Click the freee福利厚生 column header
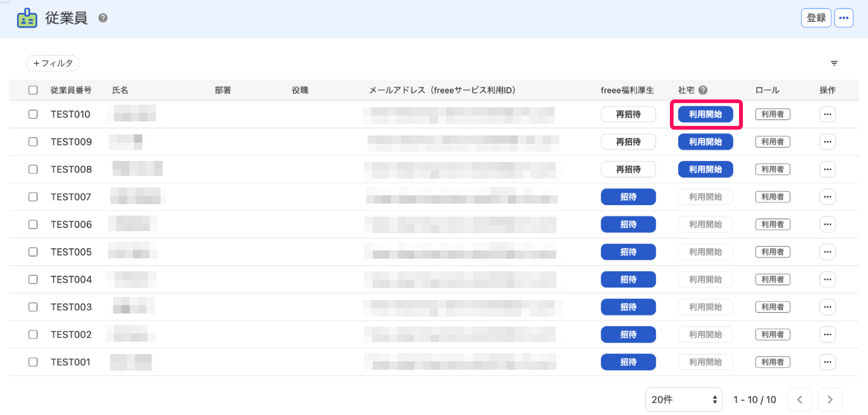Screen dimensions: 868x415 point(627,90)
